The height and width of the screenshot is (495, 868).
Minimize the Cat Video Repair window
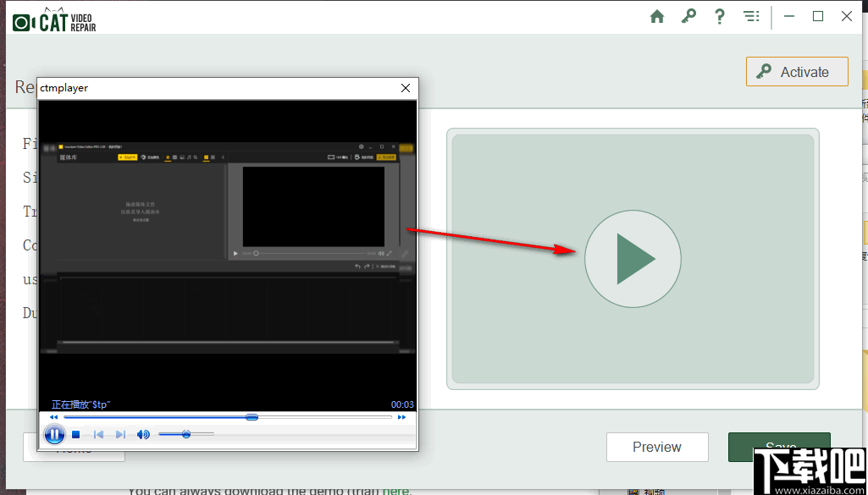[x=789, y=17]
